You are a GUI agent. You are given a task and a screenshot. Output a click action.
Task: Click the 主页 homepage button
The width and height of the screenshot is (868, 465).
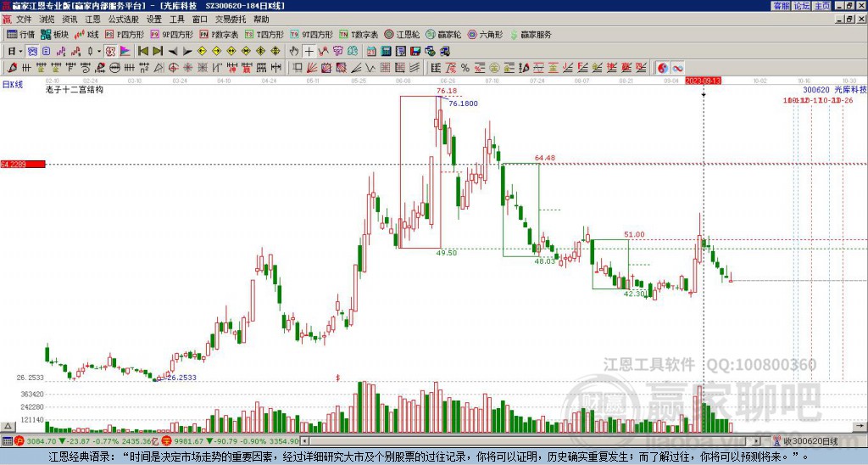pos(822,6)
